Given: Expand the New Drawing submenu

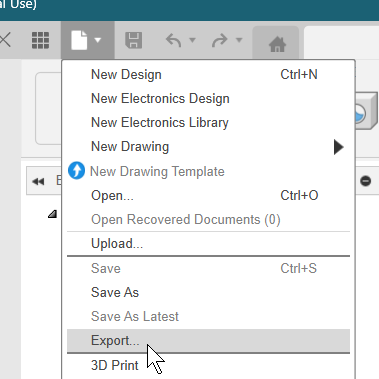Looking at the screenshot, I should 208,147.
